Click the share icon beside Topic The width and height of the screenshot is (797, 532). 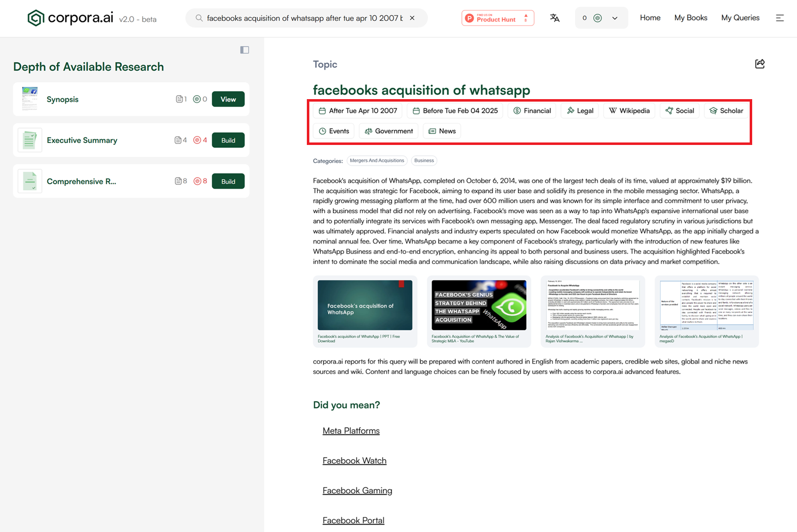click(760, 64)
